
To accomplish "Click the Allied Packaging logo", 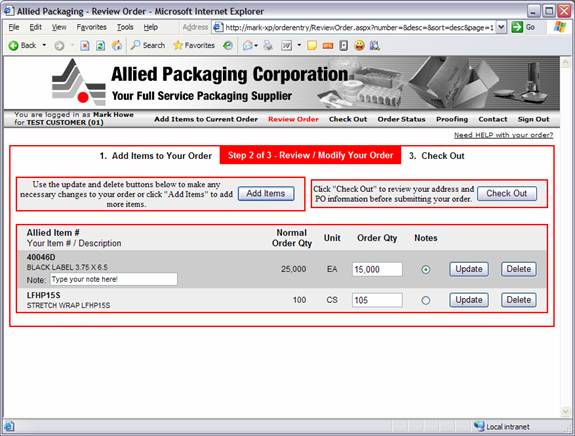I will click(x=78, y=83).
